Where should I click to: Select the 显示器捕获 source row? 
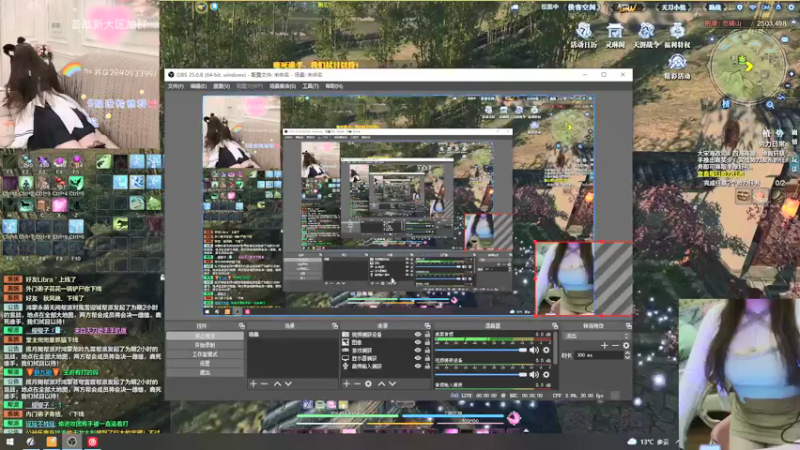pyautogui.click(x=386, y=358)
